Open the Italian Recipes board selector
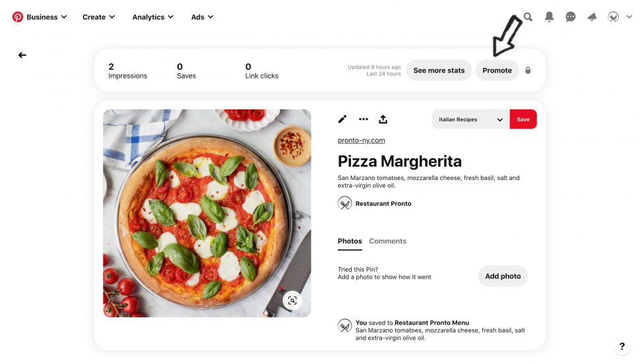Image resolution: width=640 pixels, height=364 pixels. point(470,119)
